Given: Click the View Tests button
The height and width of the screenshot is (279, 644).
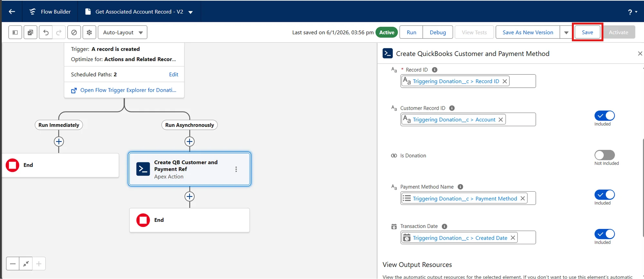Looking at the screenshot, I should click(474, 32).
